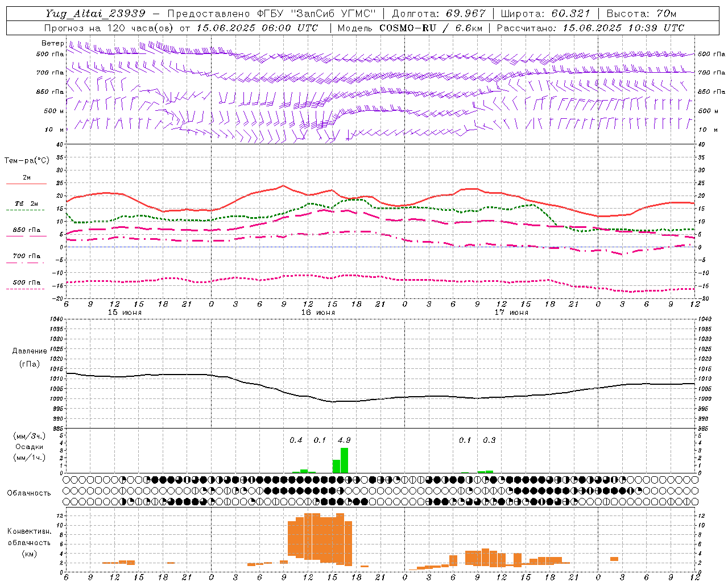Screen dimensions: 728x582
Task: Click the 'Ветер' wind panel label
Action: point(52,43)
